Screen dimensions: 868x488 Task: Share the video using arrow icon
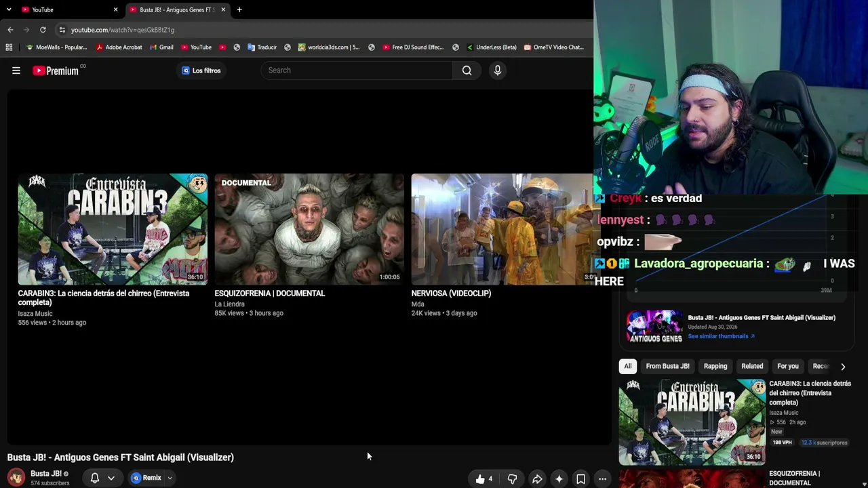[537, 479]
